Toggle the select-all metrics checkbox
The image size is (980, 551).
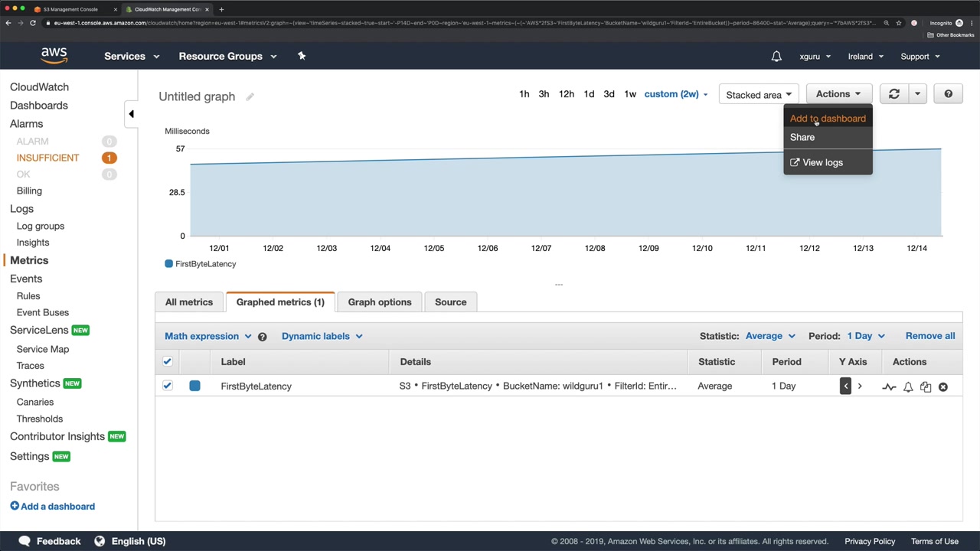click(167, 361)
